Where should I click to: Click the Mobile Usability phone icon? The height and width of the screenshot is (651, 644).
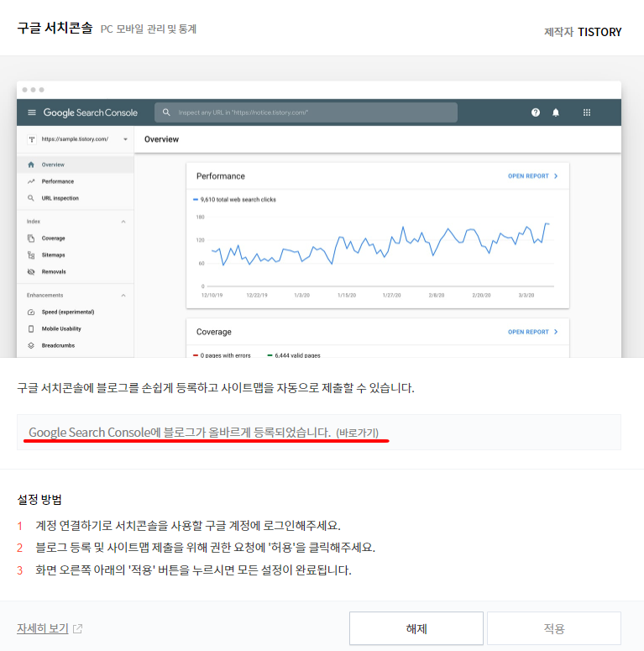click(x=31, y=328)
